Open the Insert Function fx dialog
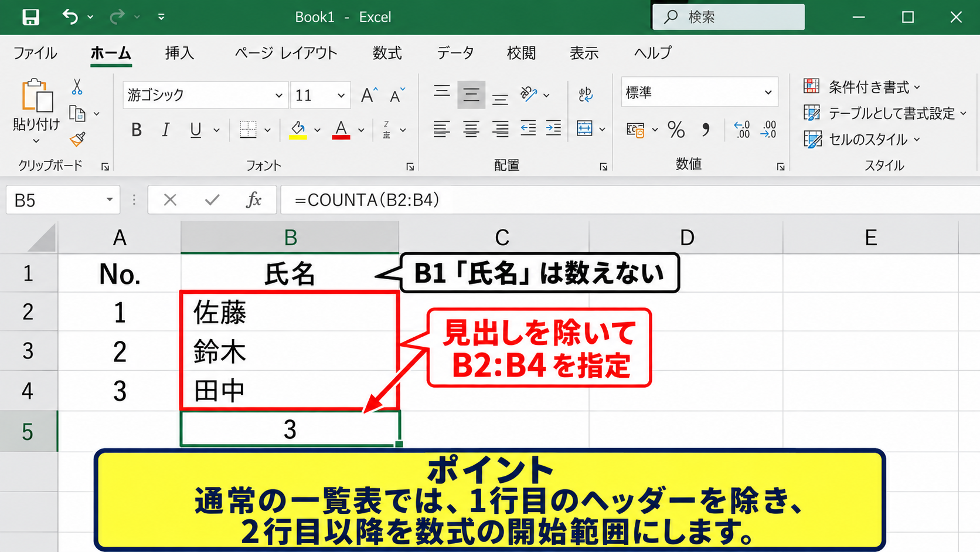 point(253,200)
